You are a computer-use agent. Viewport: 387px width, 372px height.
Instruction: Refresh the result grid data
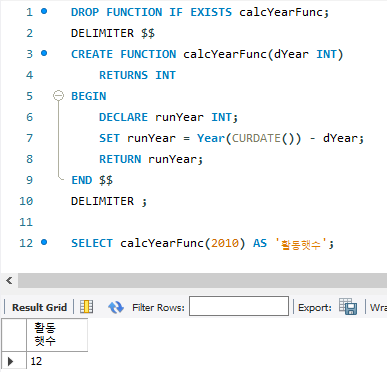click(x=116, y=307)
